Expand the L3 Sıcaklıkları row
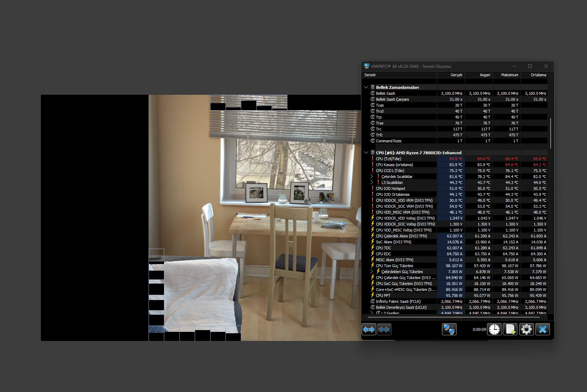 pos(372,183)
